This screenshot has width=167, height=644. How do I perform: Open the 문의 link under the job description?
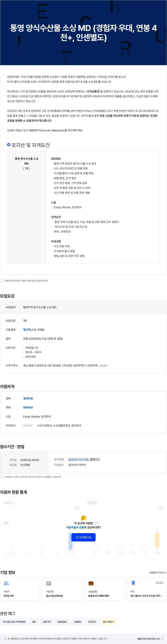38,281
